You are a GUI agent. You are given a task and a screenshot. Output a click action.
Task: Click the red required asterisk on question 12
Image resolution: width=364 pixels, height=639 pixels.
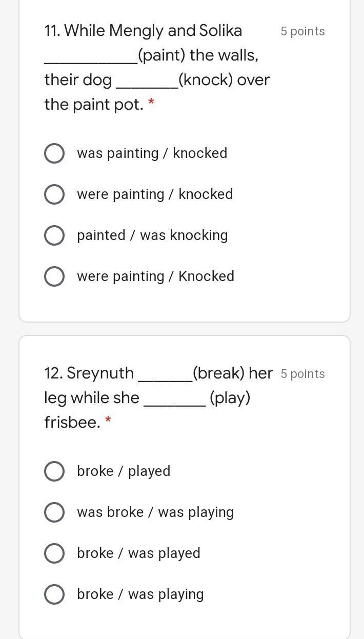coord(108,422)
